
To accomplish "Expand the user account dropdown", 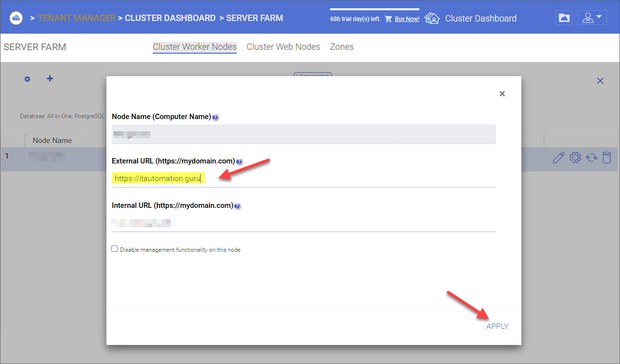I will pos(592,18).
